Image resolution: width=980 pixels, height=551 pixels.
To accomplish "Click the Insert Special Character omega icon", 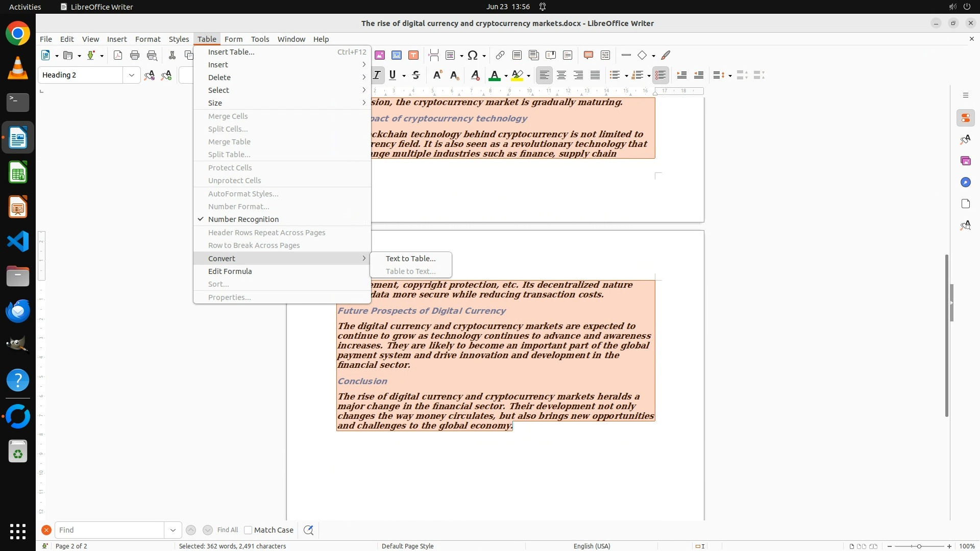I will click(x=473, y=55).
